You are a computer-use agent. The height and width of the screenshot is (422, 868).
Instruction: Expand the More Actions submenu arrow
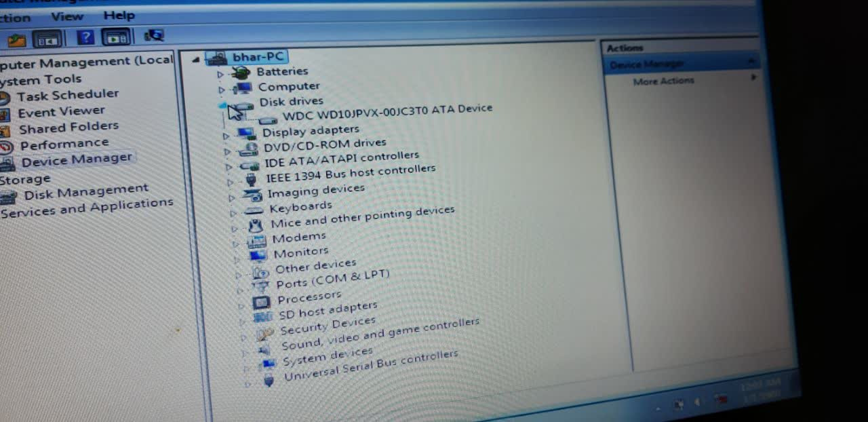pyautogui.click(x=753, y=78)
